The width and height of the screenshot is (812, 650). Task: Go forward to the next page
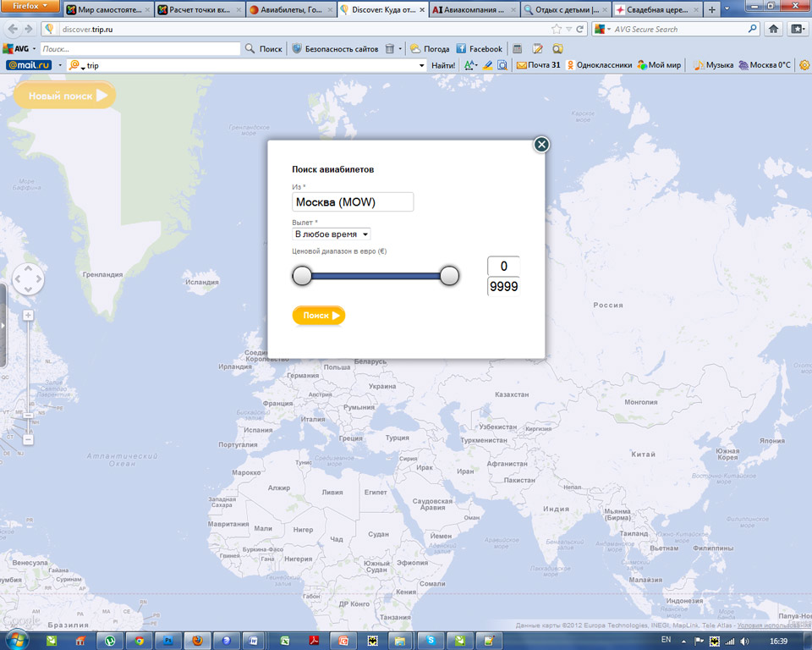(x=29, y=29)
